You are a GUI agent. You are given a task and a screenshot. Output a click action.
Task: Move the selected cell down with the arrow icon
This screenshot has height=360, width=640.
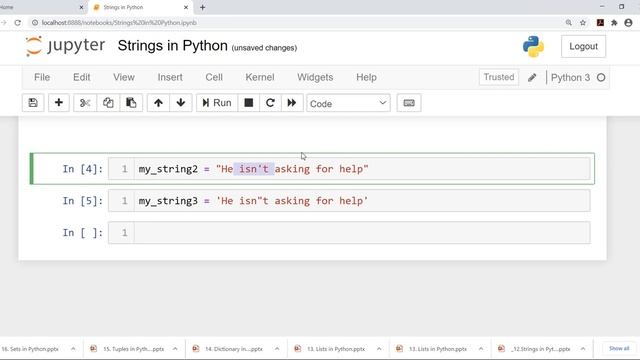click(181, 103)
